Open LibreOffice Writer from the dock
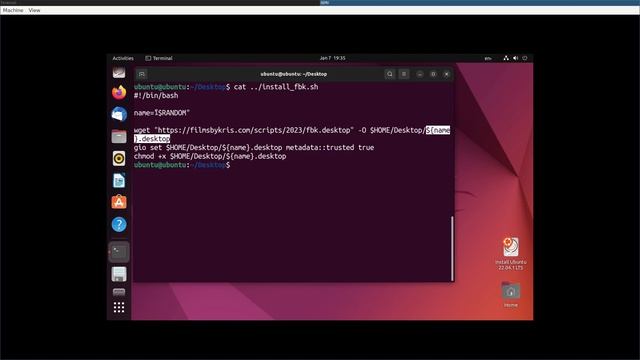640x360 pixels. click(x=119, y=180)
